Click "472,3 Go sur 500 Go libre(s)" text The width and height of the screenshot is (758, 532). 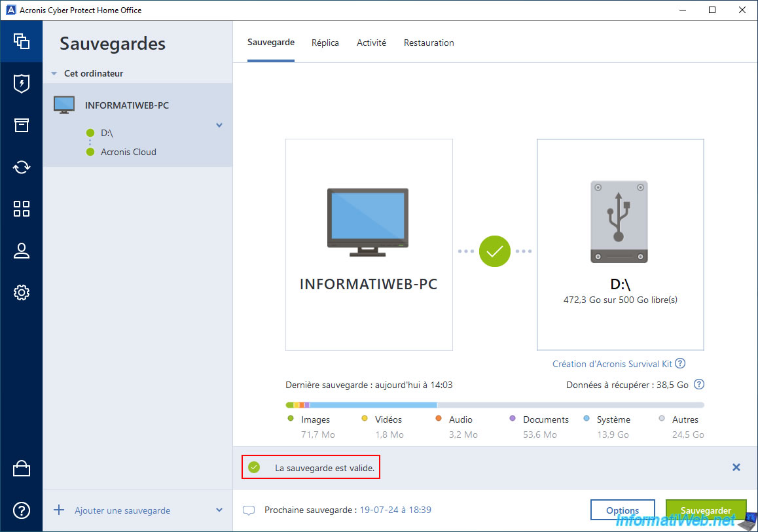621,300
